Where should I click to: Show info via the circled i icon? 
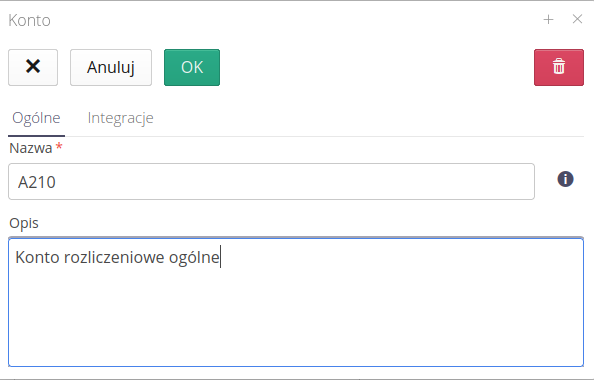(x=565, y=179)
